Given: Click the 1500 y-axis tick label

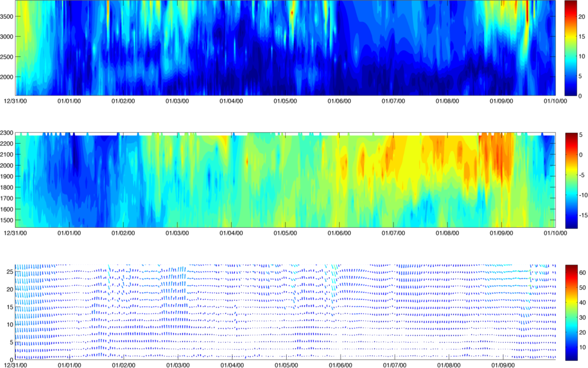Looking at the screenshot, I should 7,220.
